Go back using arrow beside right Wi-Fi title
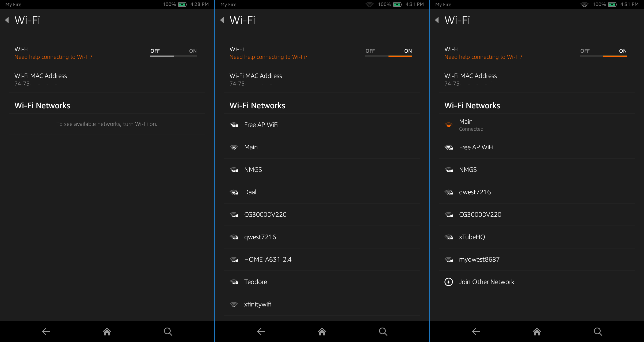This screenshot has width=644, height=342. tap(437, 20)
